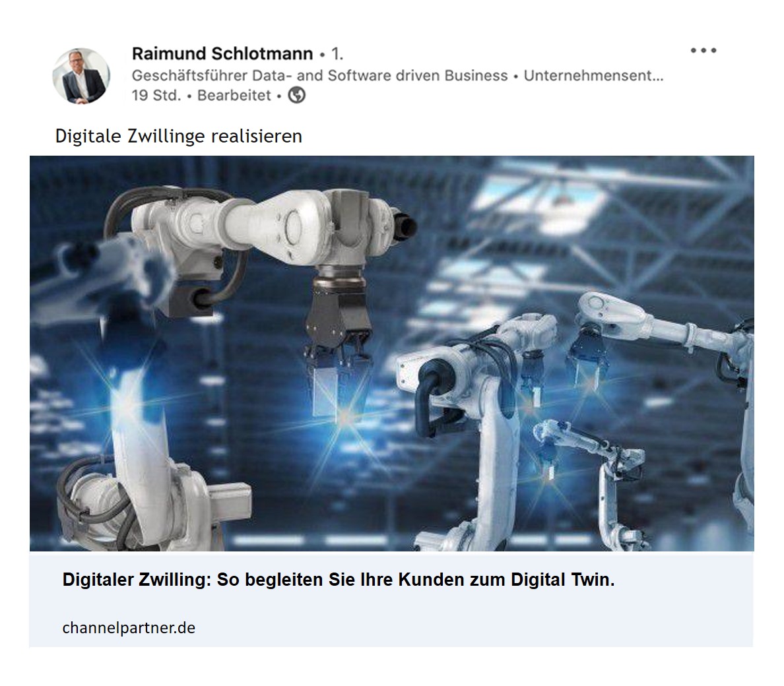The height and width of the screenshot is (686, 784).
Task: Click the gray article preview card footer
Action: 391,600
